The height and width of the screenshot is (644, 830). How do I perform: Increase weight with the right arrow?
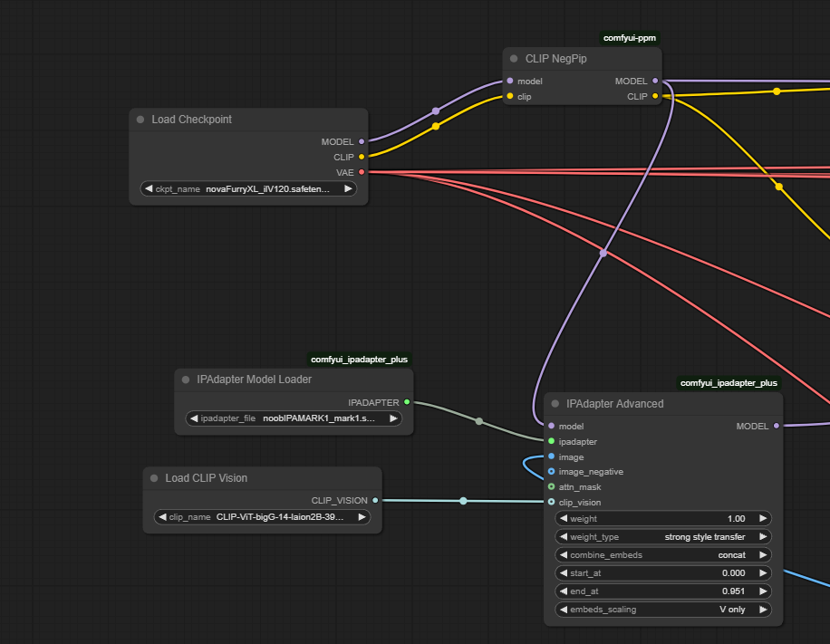coord(763,519)
